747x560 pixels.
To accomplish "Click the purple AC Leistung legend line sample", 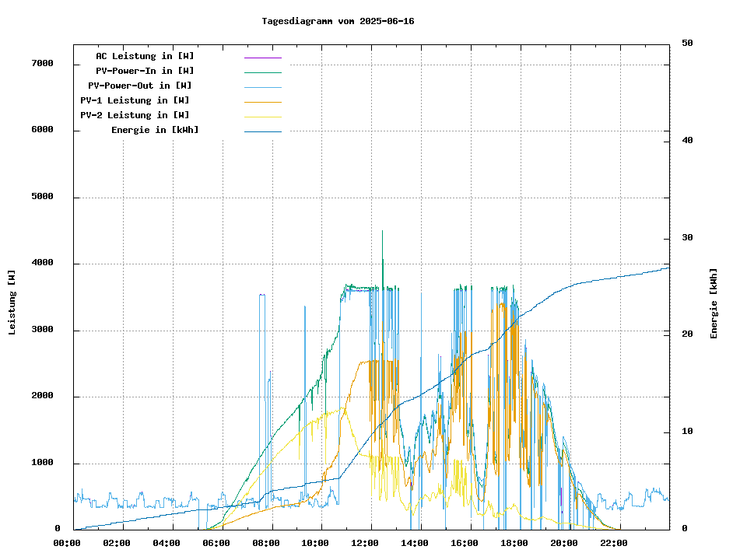I will pyautogui.click(x=262, y=57).
